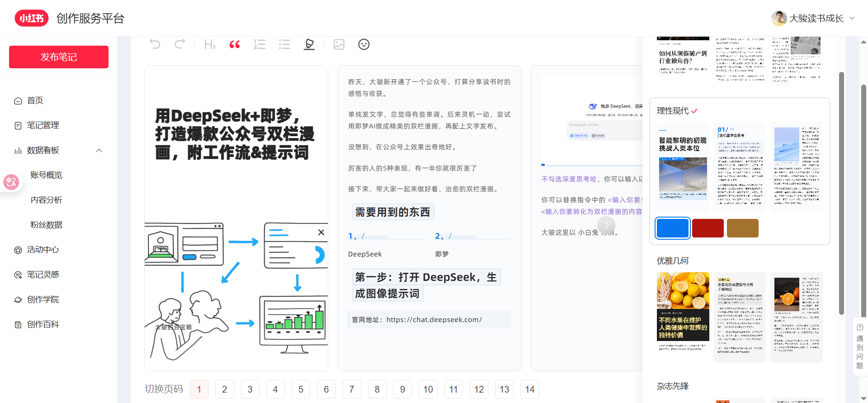This screenshot has height=403, width=868.
Task: Click the 杂志先锋 template heading
Action: [673, 386]
